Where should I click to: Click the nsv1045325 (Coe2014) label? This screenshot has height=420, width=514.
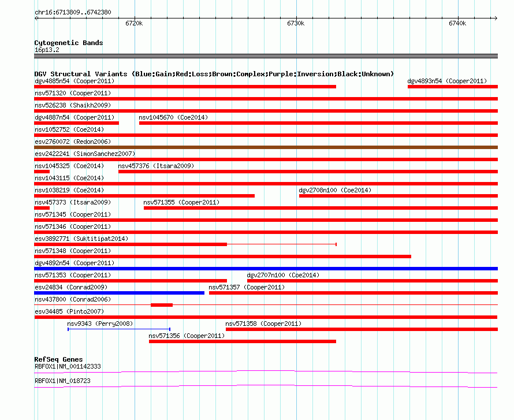(69, 166)
